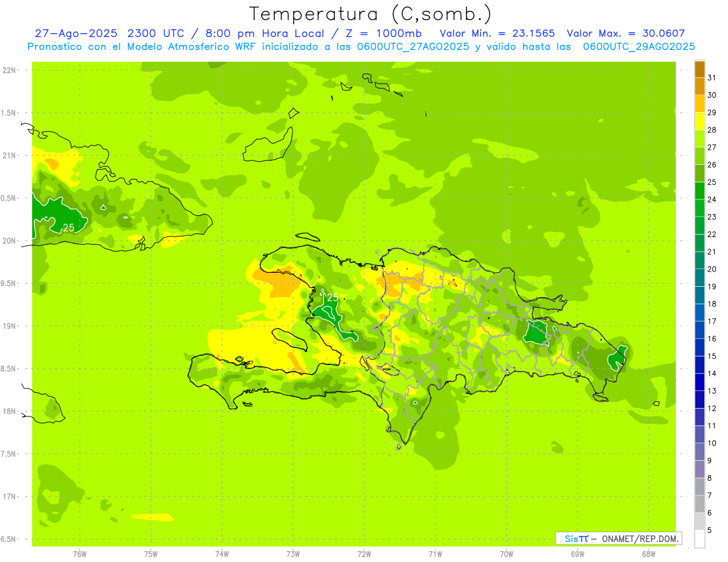Click the '74W' longitude label

[x=221, y=554]
